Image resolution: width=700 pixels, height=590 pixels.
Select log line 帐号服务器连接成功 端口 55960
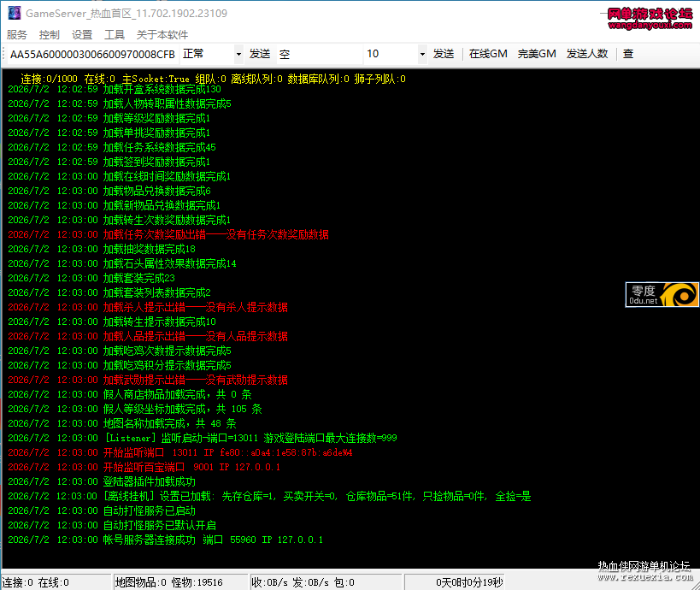click(x=165, y=540)
